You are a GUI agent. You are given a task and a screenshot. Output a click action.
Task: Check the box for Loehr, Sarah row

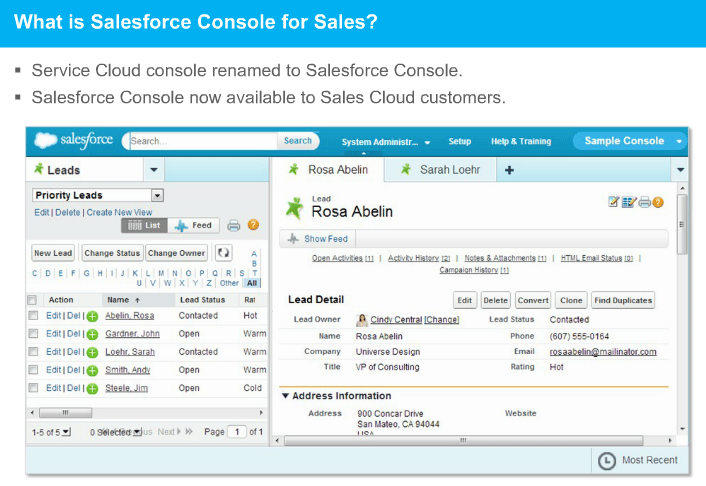click(x=33, y=351)
